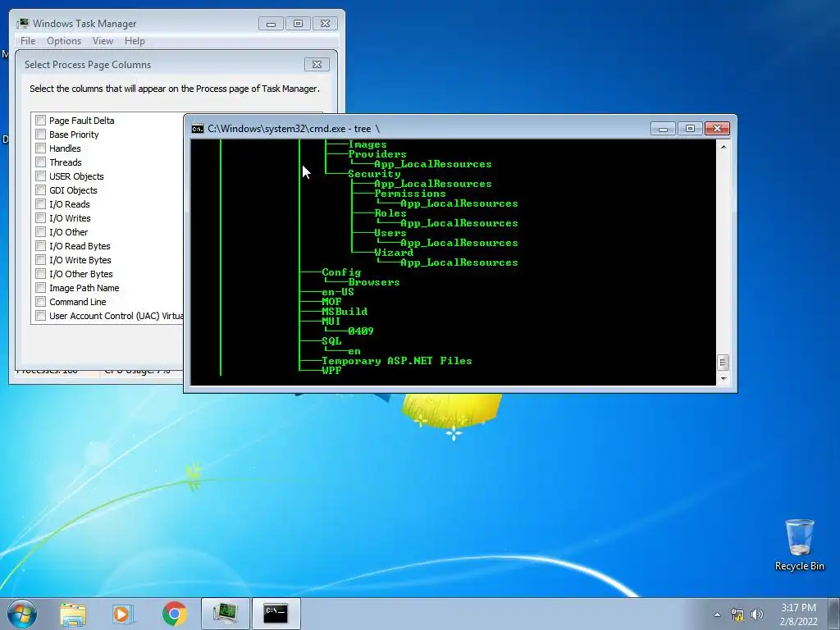840x630 pixels.
Task: Launch Windows Media Player from the taskbar
Action: tap(123, 614)
